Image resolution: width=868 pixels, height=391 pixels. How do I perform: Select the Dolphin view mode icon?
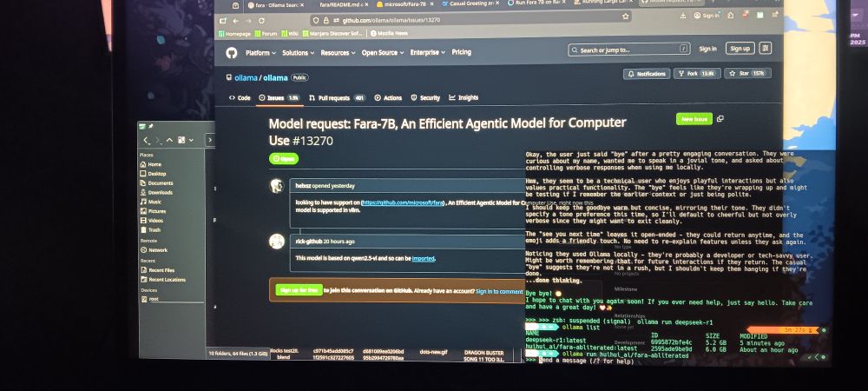pos(181,140)
